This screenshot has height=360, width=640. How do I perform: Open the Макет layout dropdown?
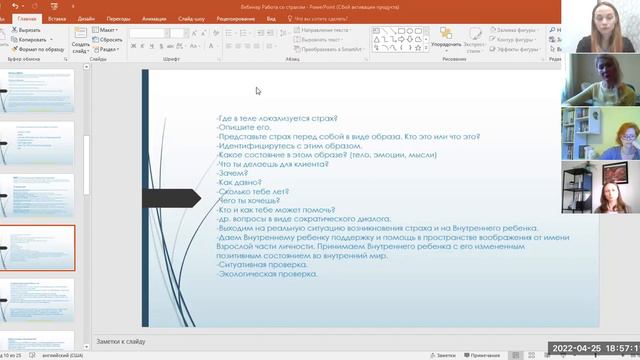point(105,30)
